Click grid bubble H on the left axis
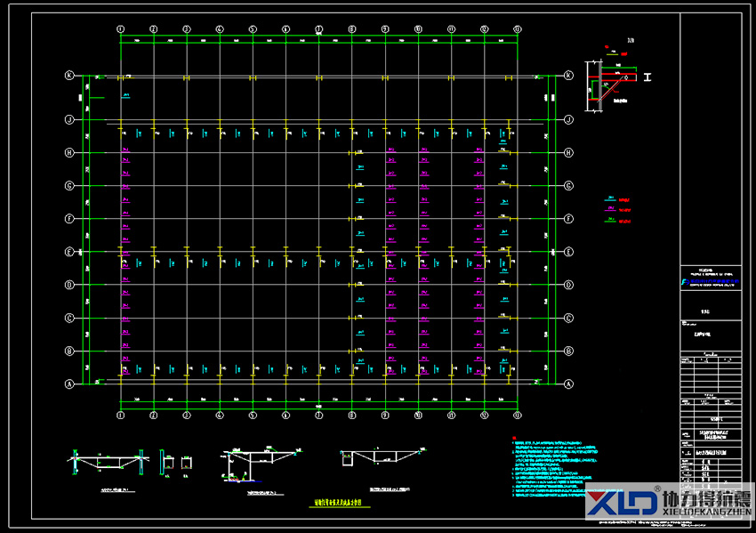Screen dimensions: 756x533 tap(69, 152)
